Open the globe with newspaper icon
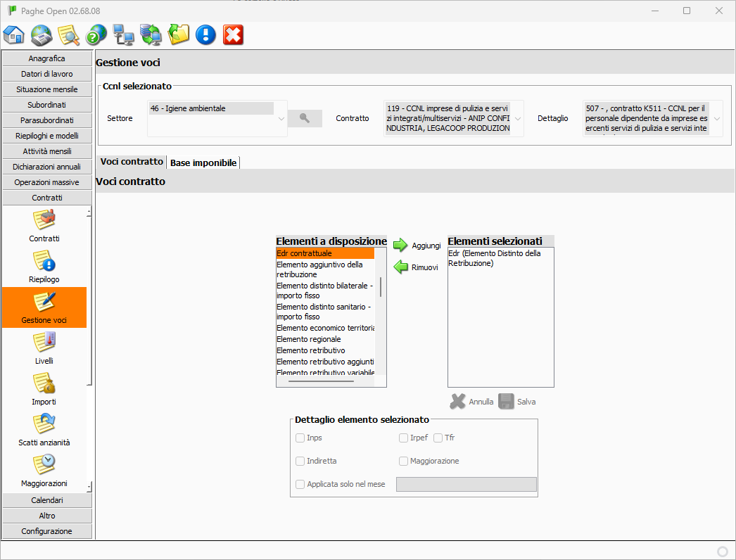736x560 pixels. (42, 34)
